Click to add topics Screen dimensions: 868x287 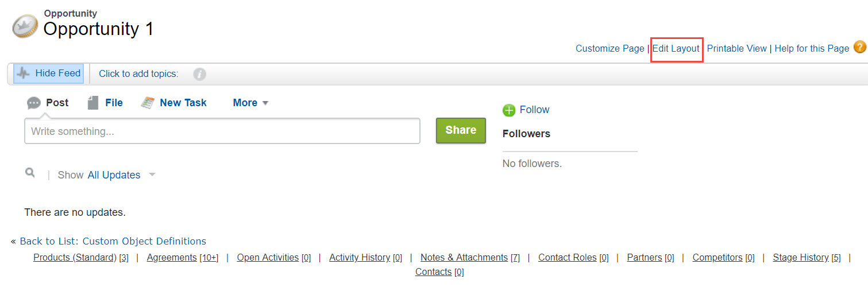pyautogui.click(x=138, y=73)
